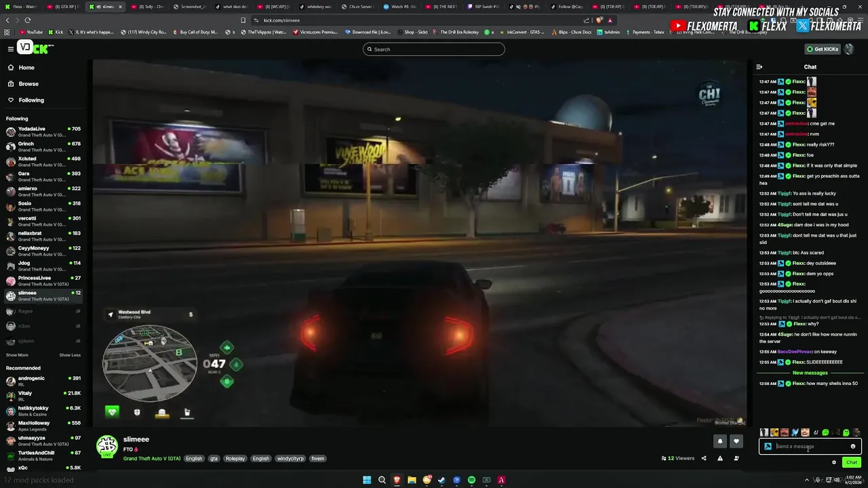Close the slimeee browser tab
Screen dimensions: 868x488
121,7
